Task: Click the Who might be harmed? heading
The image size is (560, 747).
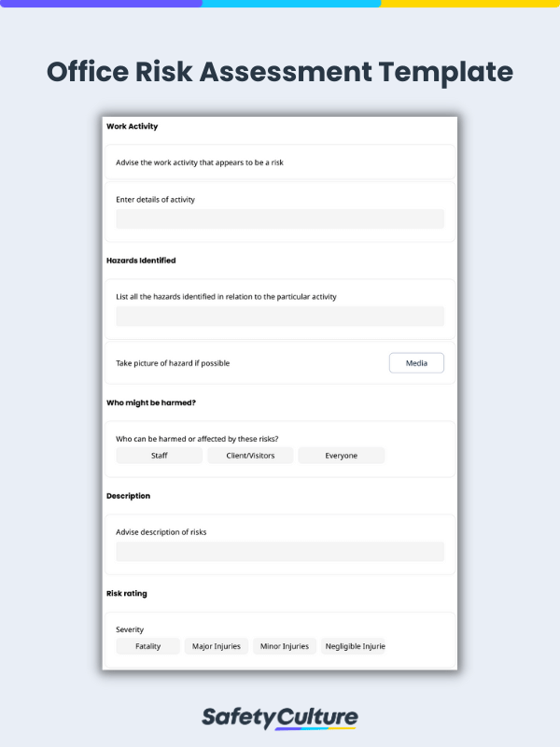Action: point(151,402)
